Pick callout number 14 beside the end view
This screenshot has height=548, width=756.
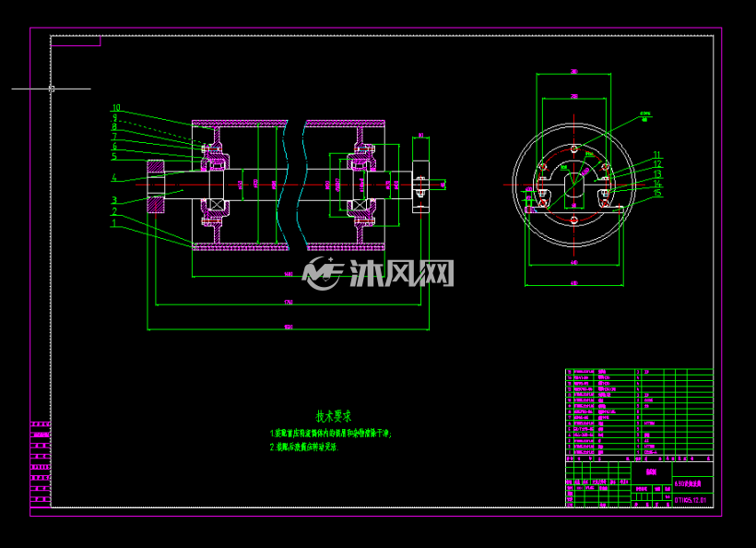[657, 184]
